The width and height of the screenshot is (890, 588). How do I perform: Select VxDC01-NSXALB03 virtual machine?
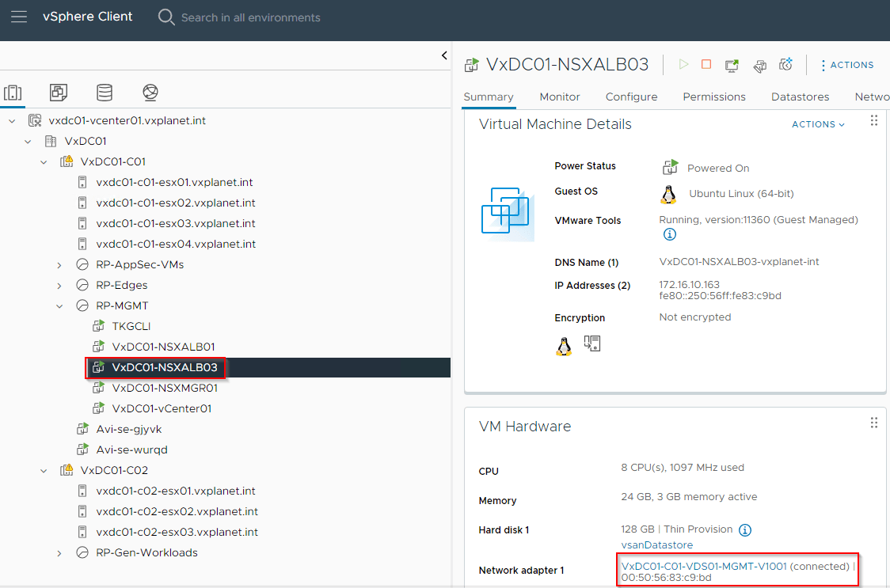[x=165, y=367]
